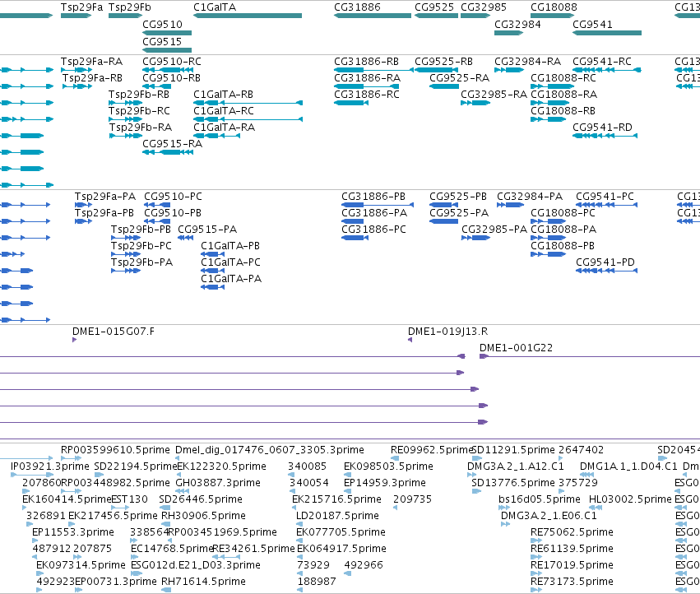Select clone end DME1-015G07.F
Image resolution: width=700 pixels, height=594 pixels.
click(114, 332)
